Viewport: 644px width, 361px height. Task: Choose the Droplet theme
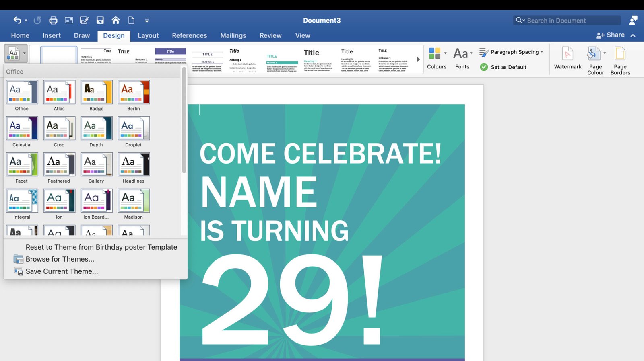point(134,128)
